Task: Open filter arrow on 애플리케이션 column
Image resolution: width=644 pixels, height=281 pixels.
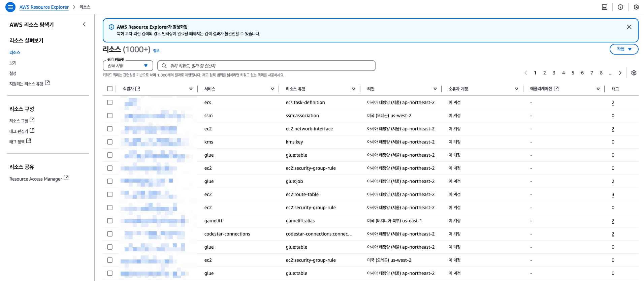Action: [598, 89]
